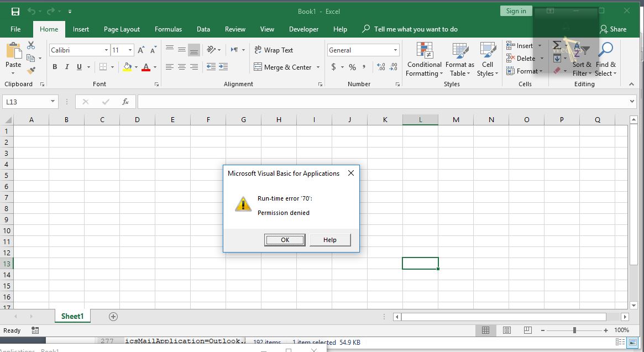
Task: Click Help in the error dialog
Action: [x=329, y=240]
